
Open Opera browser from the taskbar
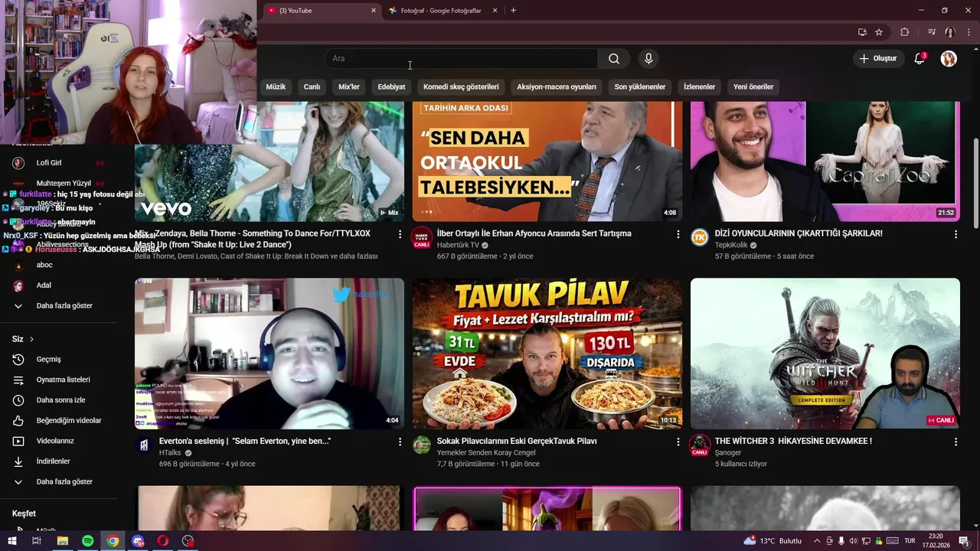coord(163,541)
